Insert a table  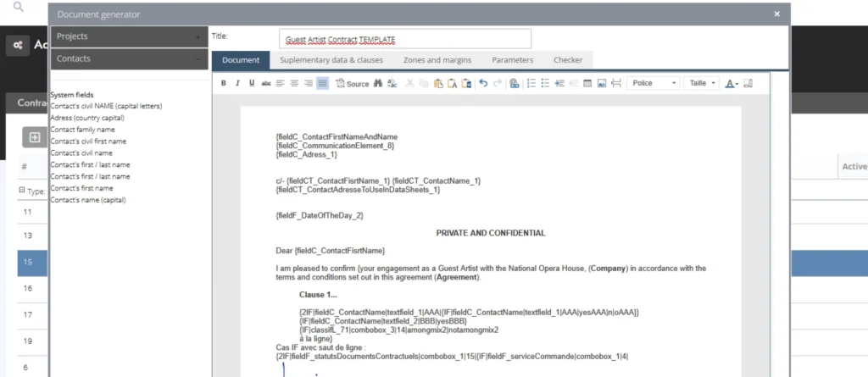click(588, 84)
